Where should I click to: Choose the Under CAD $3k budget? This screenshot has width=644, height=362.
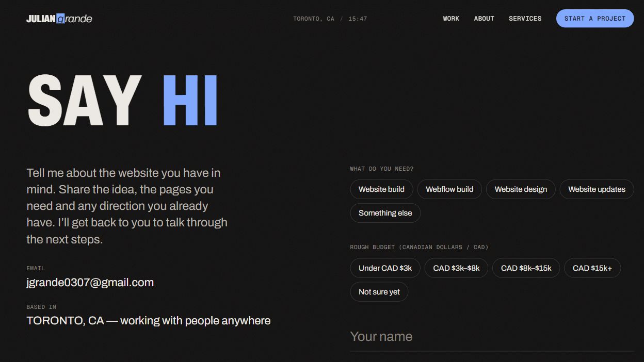coord(385,268)
